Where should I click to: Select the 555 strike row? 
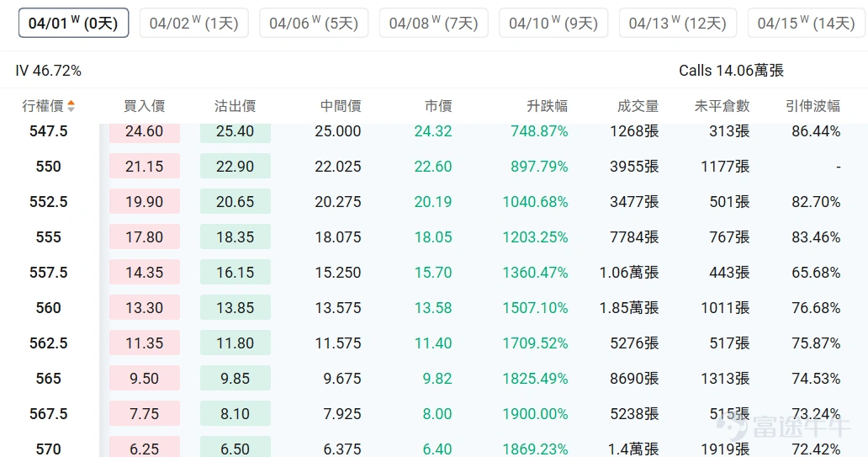click(x=434, y=237)
